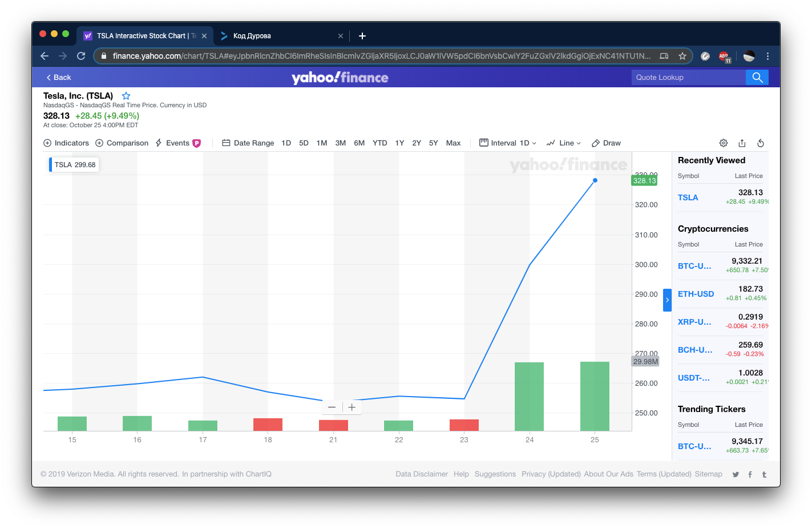The height and width of the screenshot is (529, 812).
Task: Switch to the Код Дурова browser tab
Action: (x=281, y=36)
